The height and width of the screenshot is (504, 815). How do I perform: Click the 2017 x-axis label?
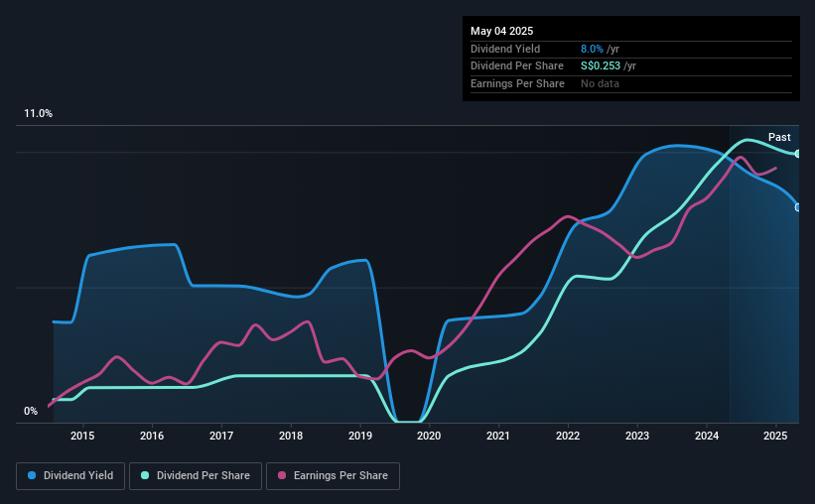pyautogui.click(x=221, y=436)
